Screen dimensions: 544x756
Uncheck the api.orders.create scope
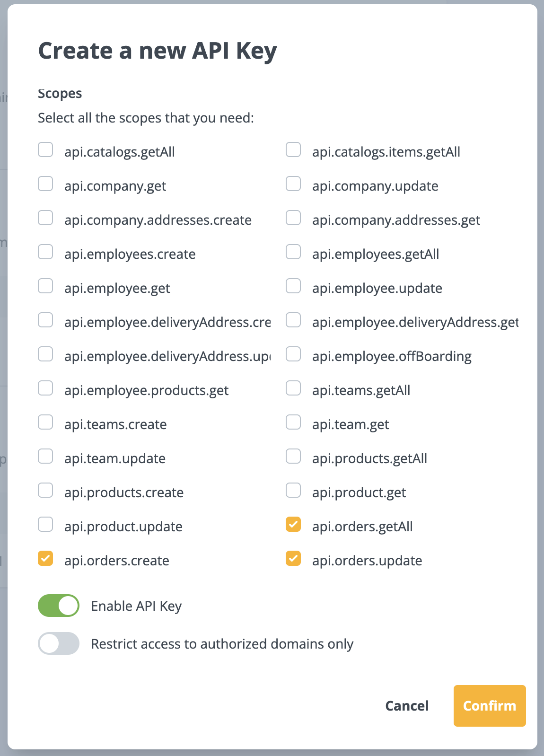coord(45,559)
